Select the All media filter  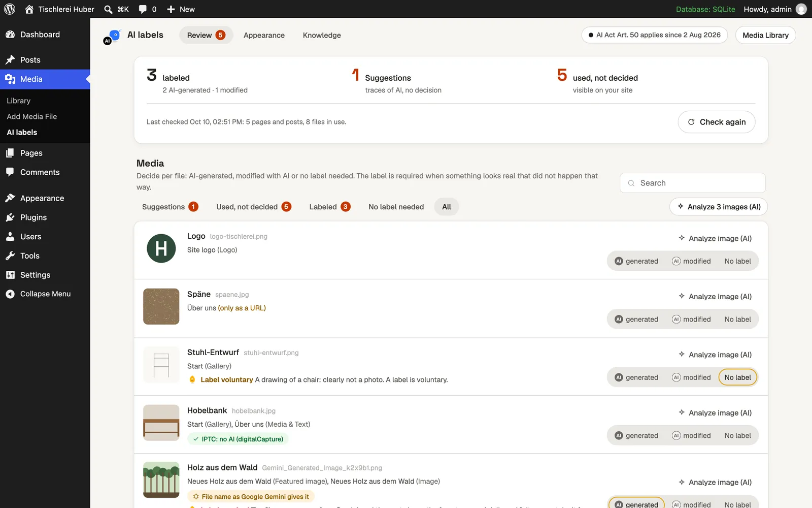tap(447, 207)
